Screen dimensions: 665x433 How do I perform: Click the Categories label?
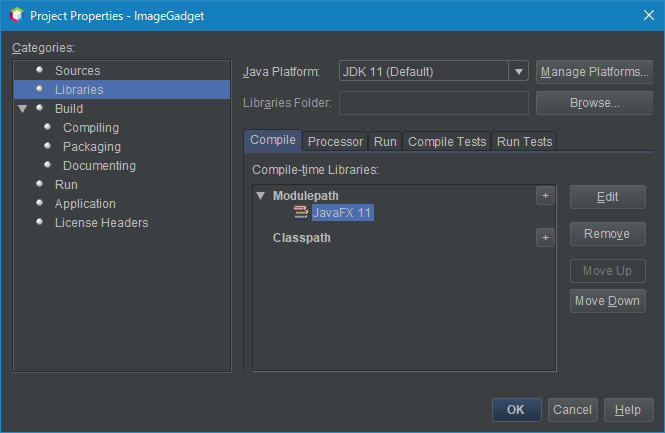pyautogui.click(x=43, y=47)
